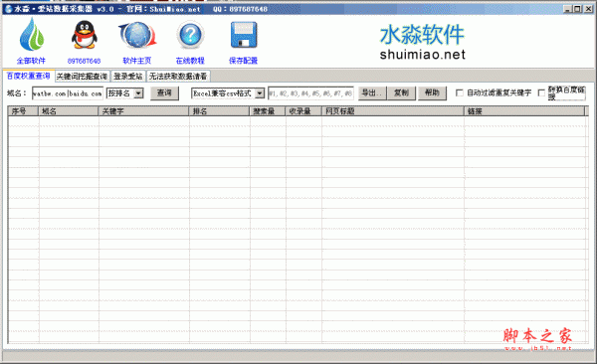597x364 pixels.
Task: Sort by the 收录量 column header
Action: (303, 111)
